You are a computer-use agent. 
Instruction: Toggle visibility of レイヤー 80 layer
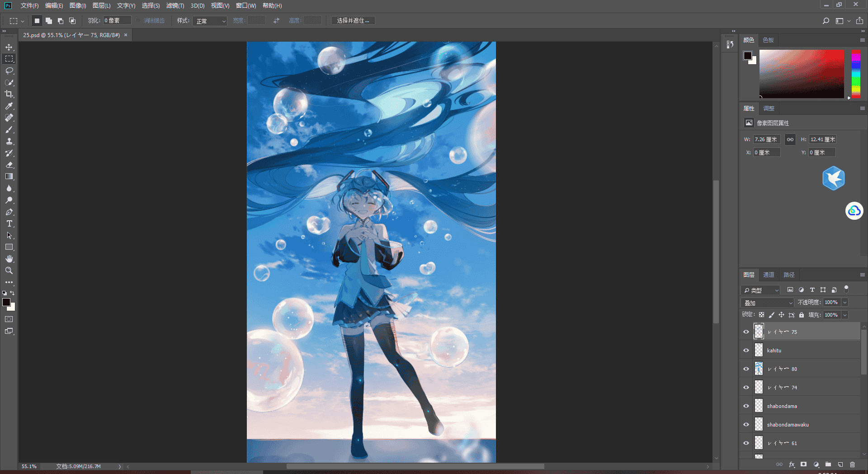pyautogui.click(x=746, y=369)
